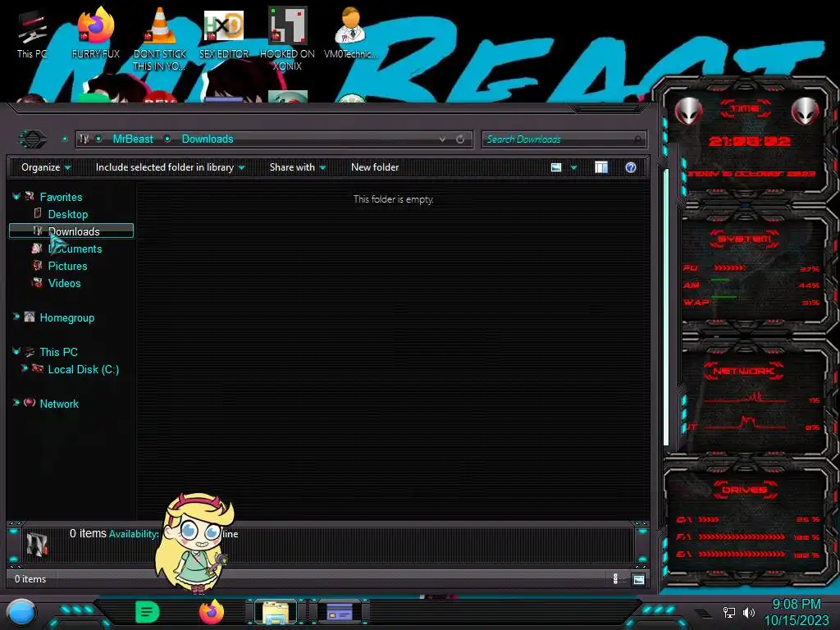Select Local Disk (C:) in tree

(x=84, y=369)
